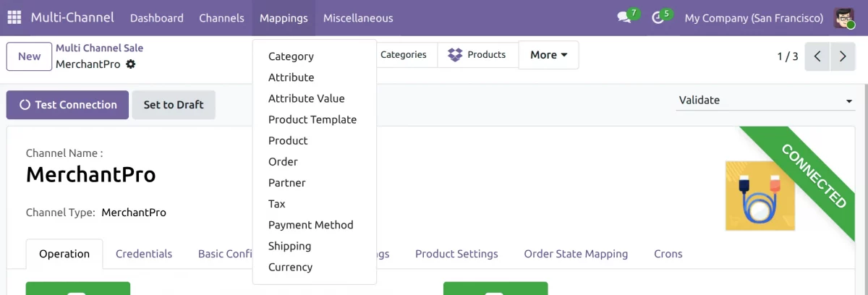Click the Set to Draft button

tap(174, 105)
